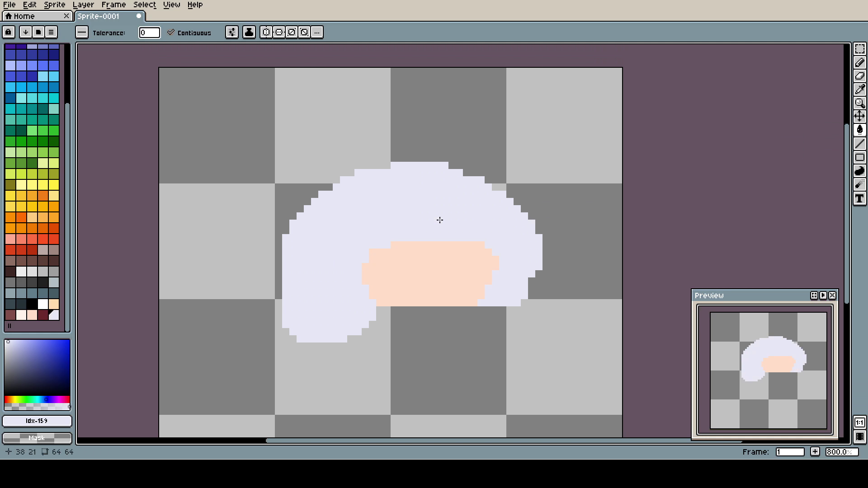Select the Contour blob tool
Image resolution: width=868 pixels, height=488 pixels.
(x=859, y=171)
